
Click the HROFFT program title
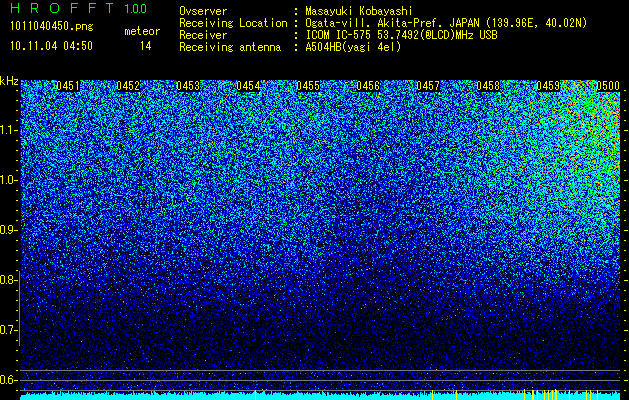(63, 8)
